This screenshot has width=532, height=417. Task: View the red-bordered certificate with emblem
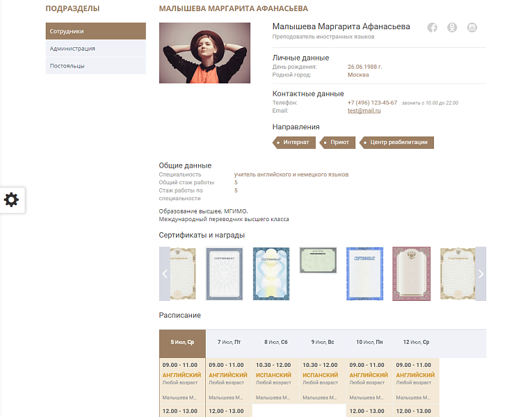click(x=412, y=273)
